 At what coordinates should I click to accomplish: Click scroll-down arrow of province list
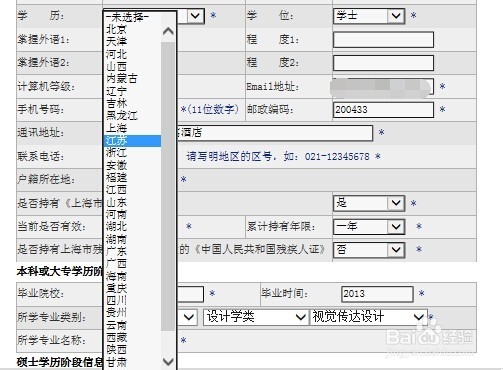168,361
